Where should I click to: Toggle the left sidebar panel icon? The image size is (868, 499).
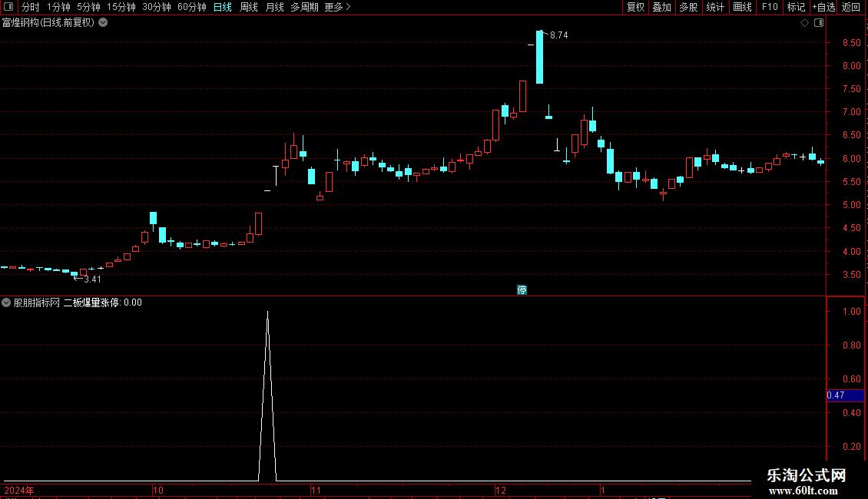8,7
